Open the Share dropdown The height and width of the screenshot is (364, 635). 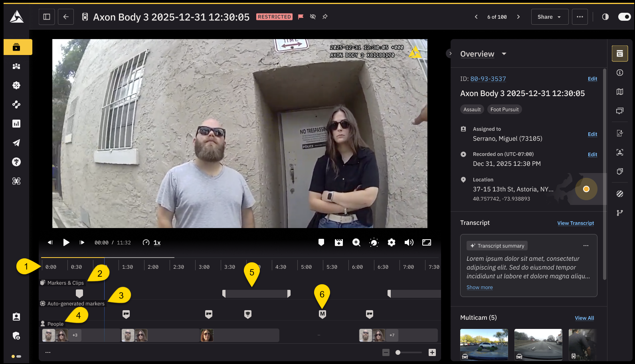coord(550,17)
